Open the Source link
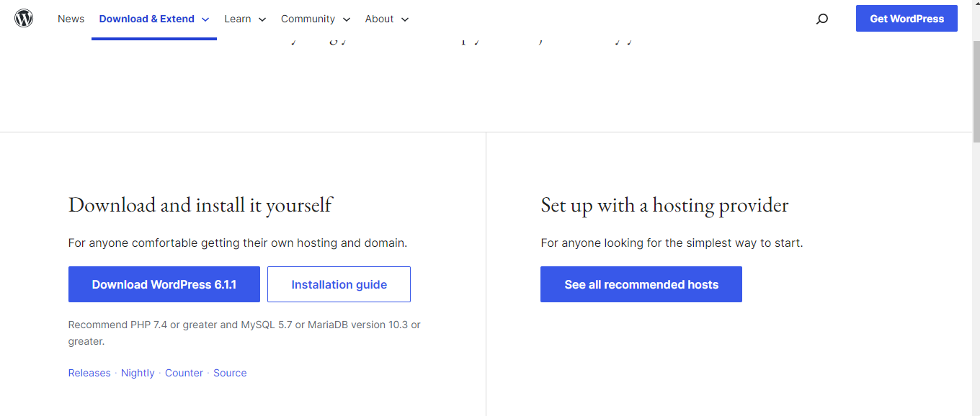 (230, 373)
